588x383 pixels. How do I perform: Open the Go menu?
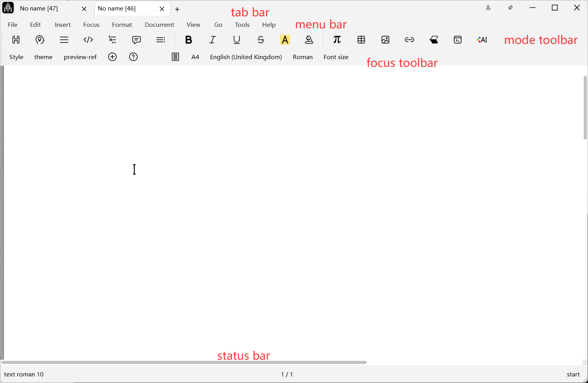218,24
